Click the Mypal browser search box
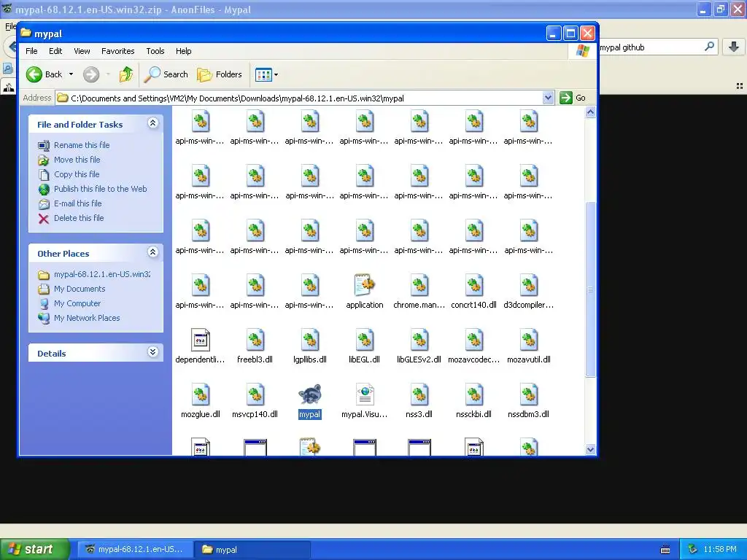 pos(650,47)
